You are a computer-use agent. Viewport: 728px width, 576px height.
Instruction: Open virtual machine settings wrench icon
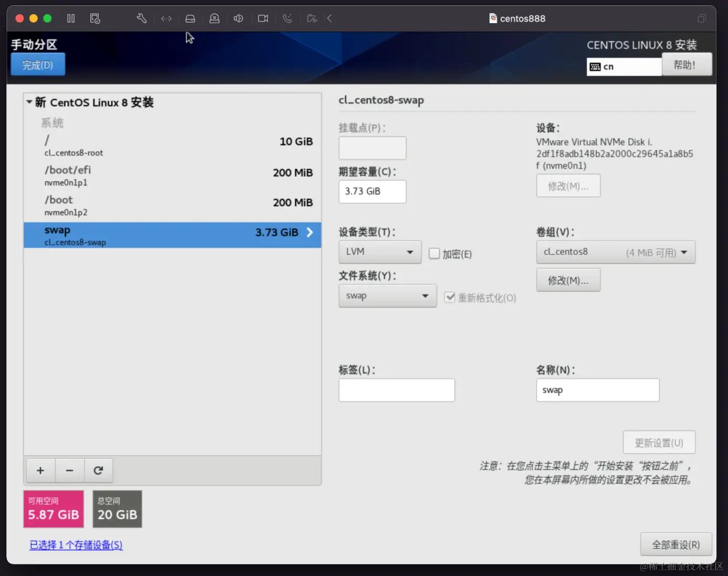click(141, 18)
